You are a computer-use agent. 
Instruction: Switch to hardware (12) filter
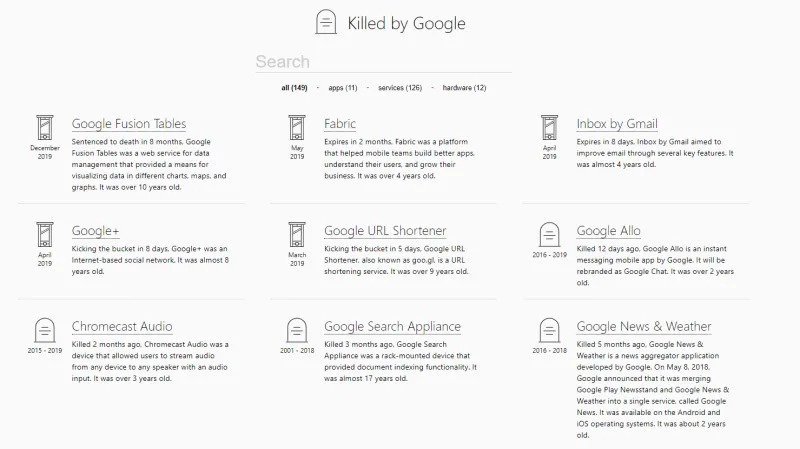pyautogui.click(x=464, y=88)
